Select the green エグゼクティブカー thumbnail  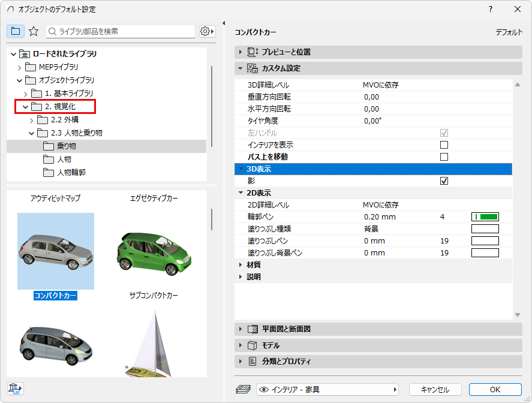[154, 253]
